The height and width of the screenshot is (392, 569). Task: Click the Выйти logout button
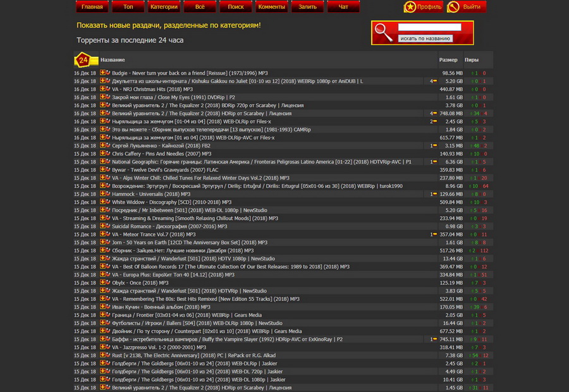467,7
